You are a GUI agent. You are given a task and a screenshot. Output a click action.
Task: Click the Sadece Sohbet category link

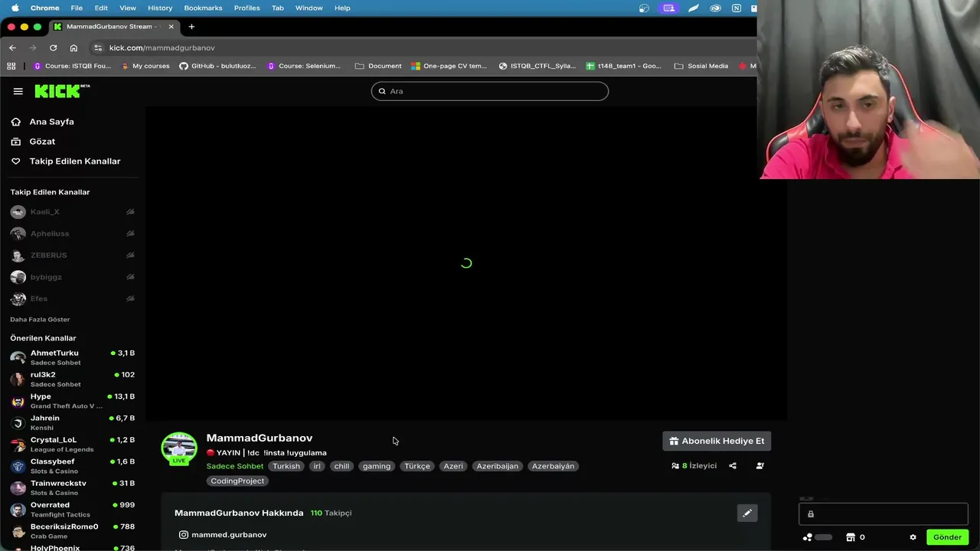point(234,466)
